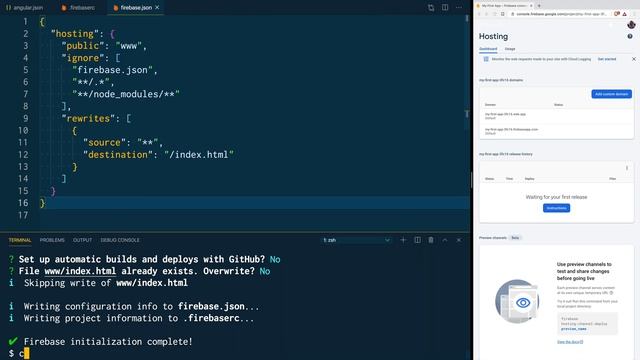Switch to the PROBLEMS panel tab
Viewport: 640px width, 360px height.
coord(52,240)
